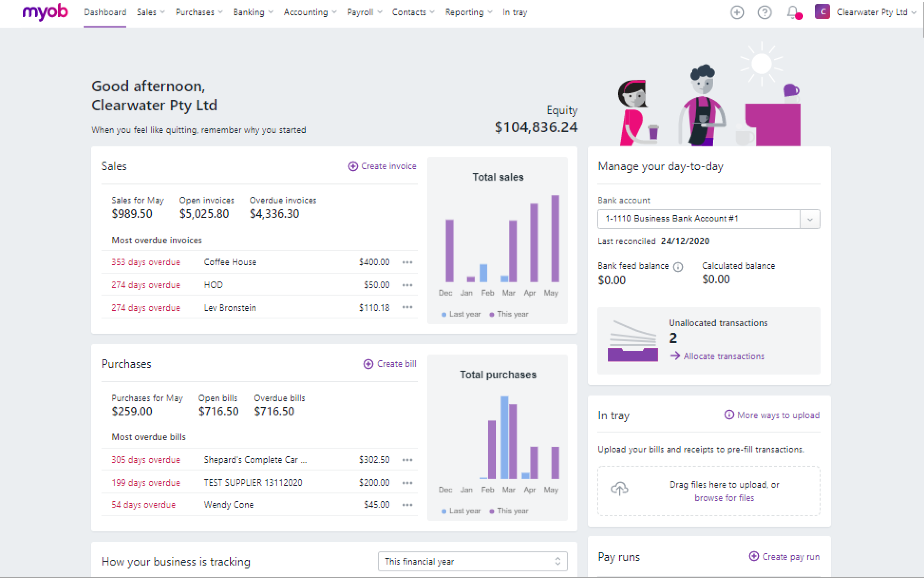Click Allocate transactions link
924x578 pixels.
coord(723,356)
